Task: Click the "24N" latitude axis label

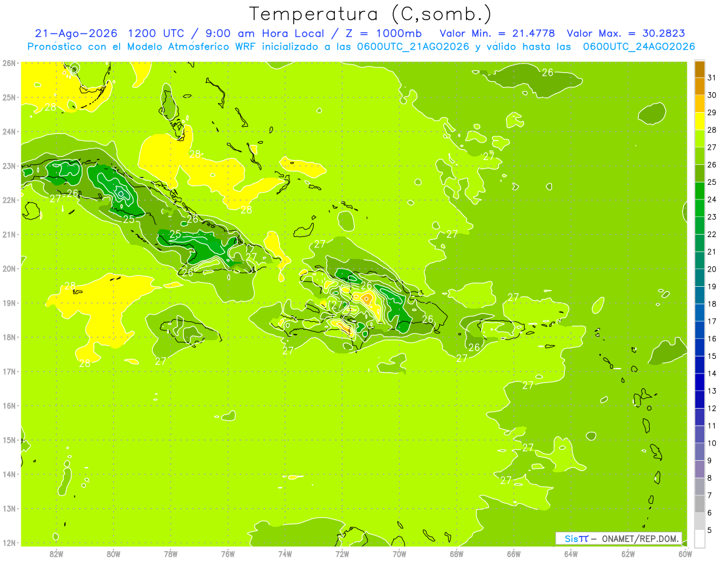Action: [9, 132]
